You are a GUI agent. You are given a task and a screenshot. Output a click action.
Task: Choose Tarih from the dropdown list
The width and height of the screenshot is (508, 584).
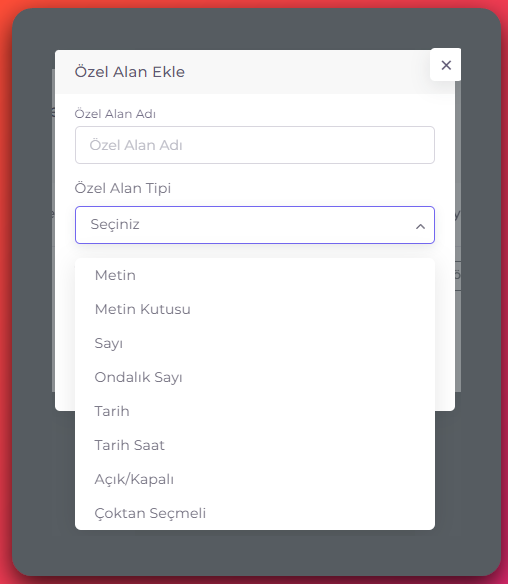click(x=255, y=411)
